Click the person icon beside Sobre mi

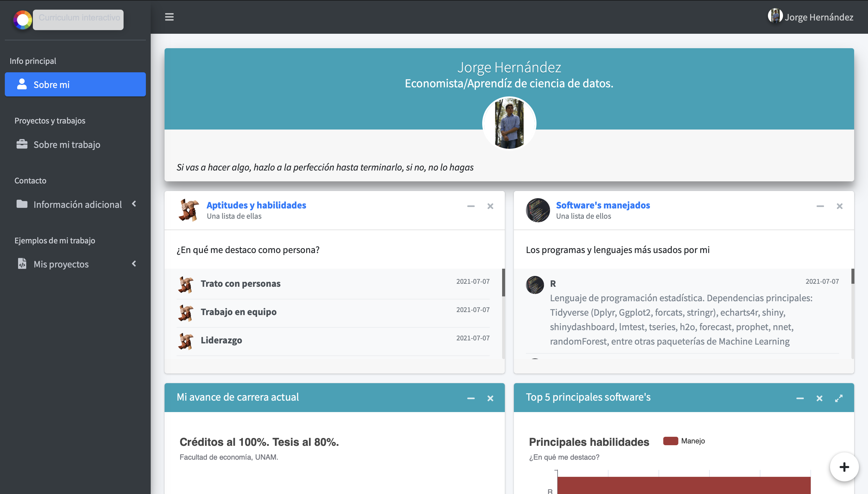21,84
